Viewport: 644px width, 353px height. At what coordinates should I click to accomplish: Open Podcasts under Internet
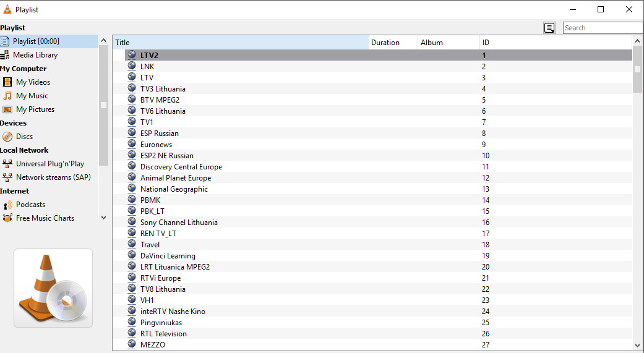30,205
